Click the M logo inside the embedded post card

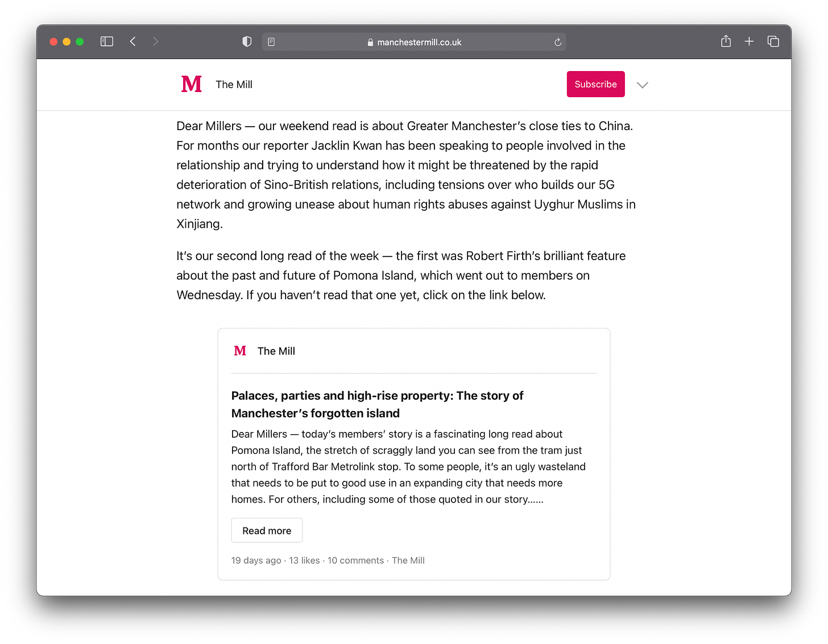tap(239, 351)
